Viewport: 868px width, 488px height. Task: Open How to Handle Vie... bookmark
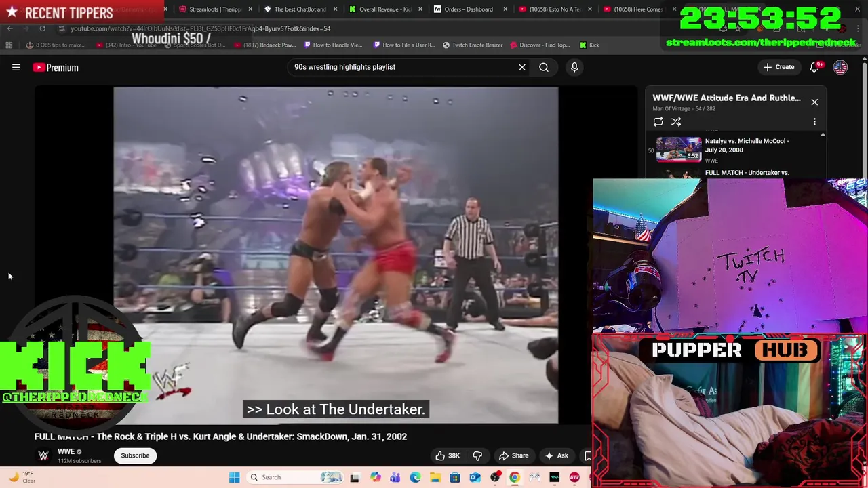[333, 45]
